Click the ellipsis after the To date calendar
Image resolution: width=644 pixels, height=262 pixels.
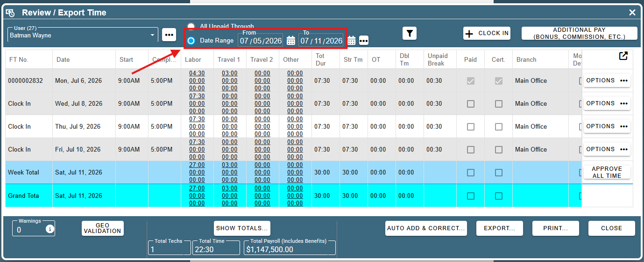(364, 41)
